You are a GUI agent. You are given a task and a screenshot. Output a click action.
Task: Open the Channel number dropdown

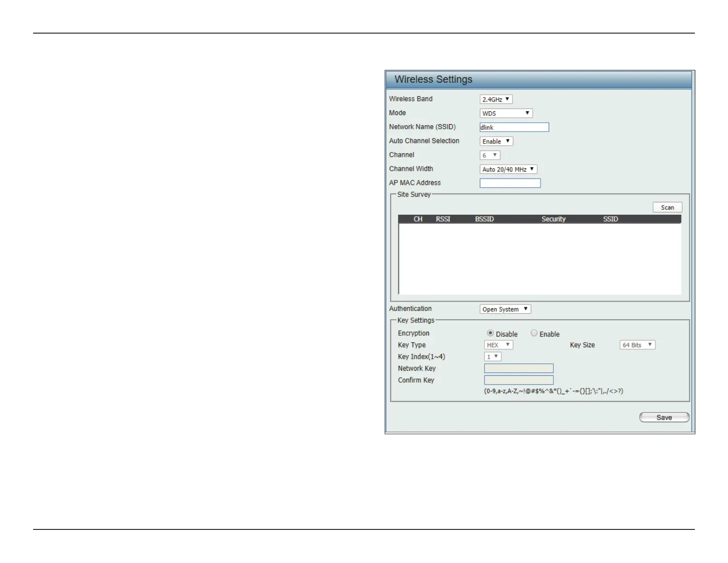click(490, 155)
